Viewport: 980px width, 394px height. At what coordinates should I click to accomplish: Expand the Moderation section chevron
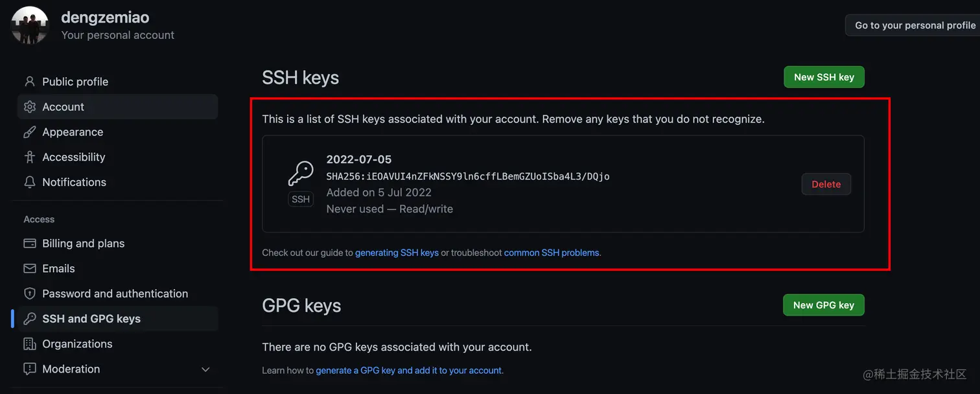coord(205,369)
